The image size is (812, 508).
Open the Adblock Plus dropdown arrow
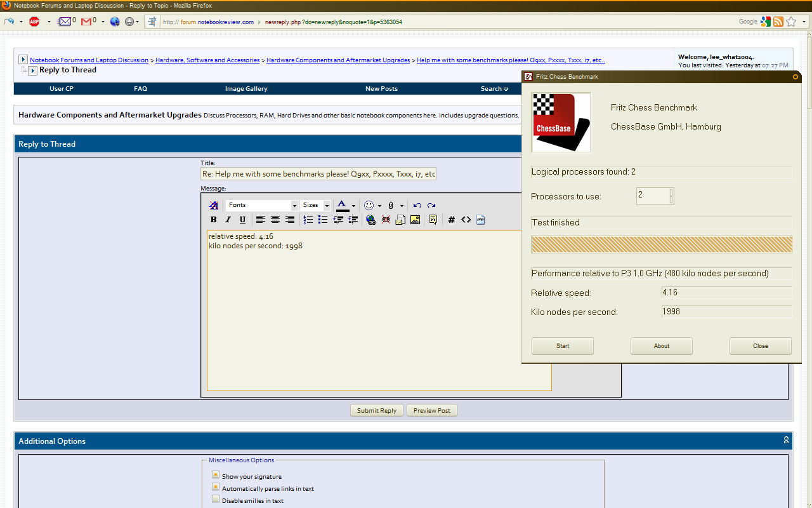pyautogui.click(x=49, y=22)
